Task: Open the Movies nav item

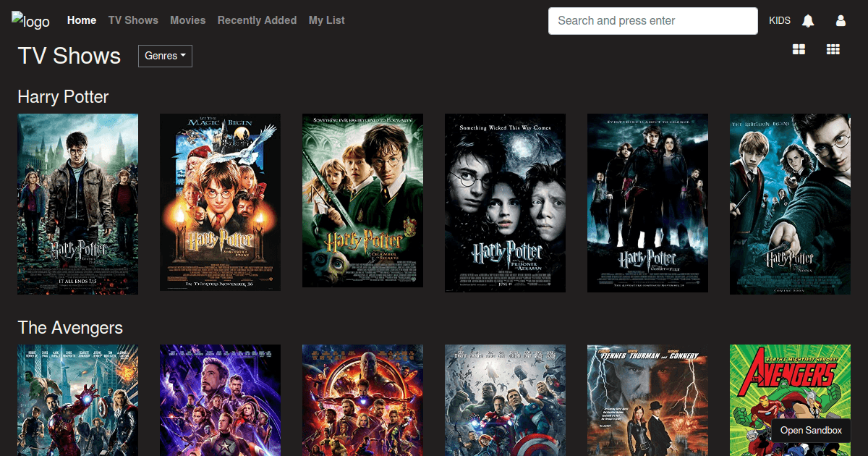Action: 188,20
